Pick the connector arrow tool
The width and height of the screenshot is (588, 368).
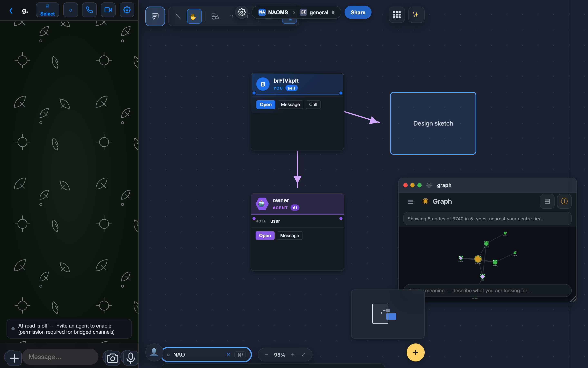(231, 16)
